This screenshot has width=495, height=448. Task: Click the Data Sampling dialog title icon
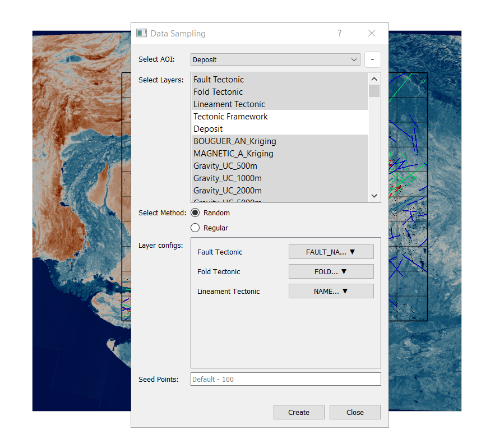[x=142, y=34]
